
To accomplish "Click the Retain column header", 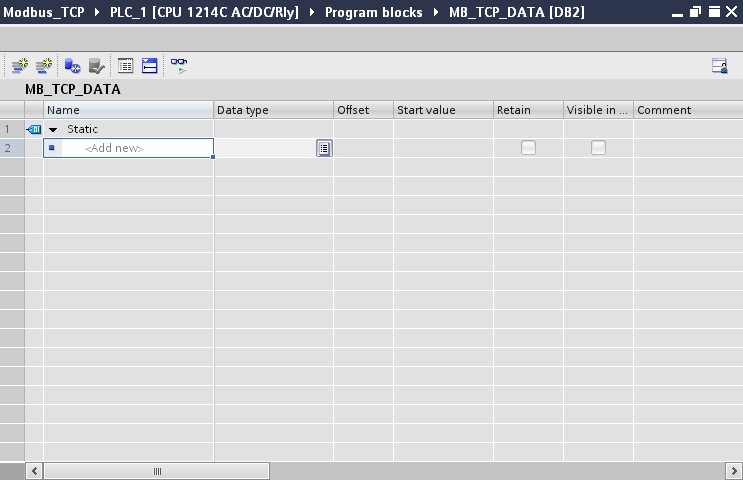I will coord(528,110).
